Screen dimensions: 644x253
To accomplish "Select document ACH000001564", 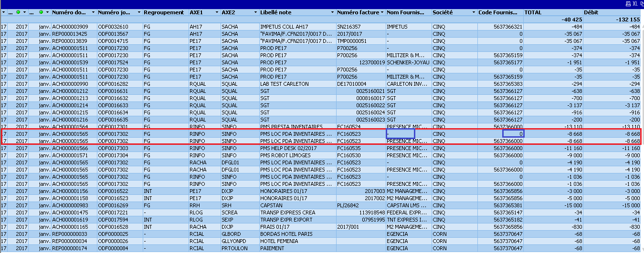I will coord(70,127).
